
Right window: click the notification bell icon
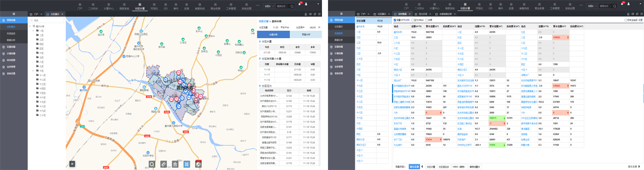click(621, 4)
